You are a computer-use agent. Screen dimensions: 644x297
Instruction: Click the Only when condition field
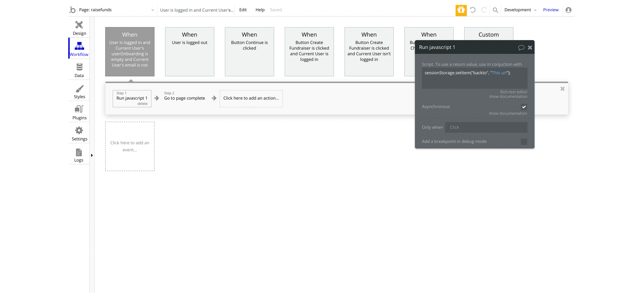(486, 127)
